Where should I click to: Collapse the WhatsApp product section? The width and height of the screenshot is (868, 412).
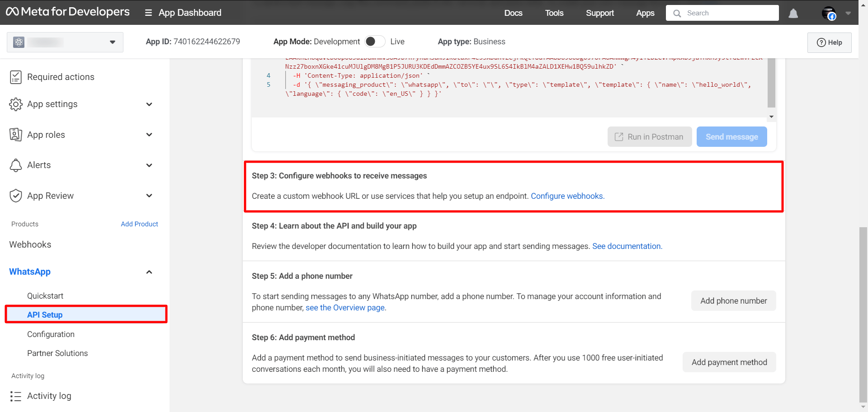(x=149, y=272)
